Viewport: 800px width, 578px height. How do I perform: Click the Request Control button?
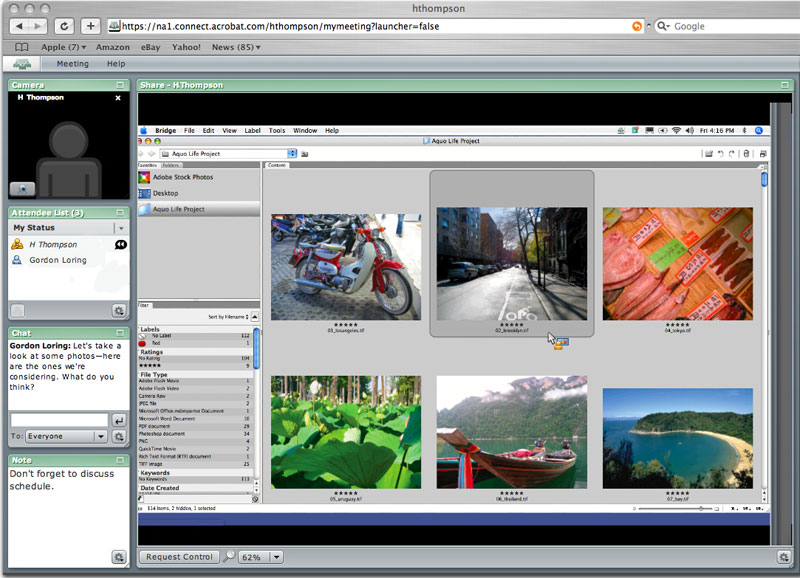click(x=178, y=557)
